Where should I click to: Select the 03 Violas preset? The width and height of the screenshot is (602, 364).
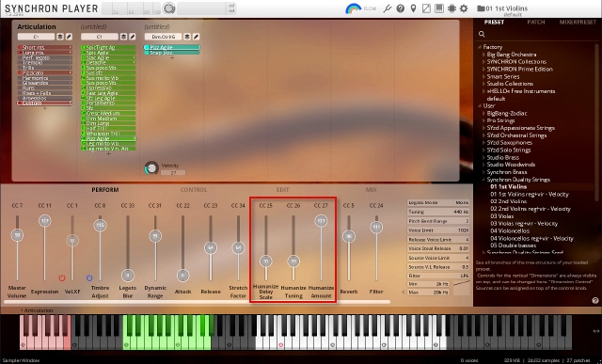click(x=501, y=216)
